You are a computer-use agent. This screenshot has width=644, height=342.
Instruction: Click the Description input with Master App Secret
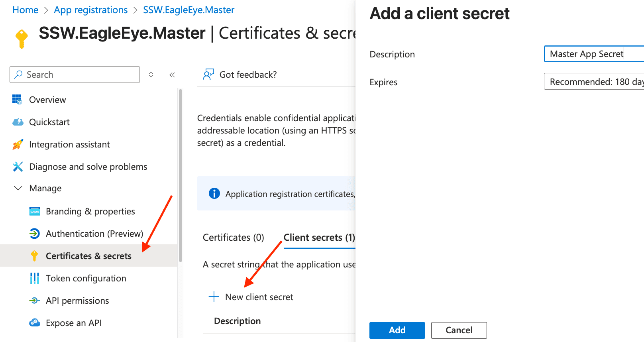pos(594,54)
